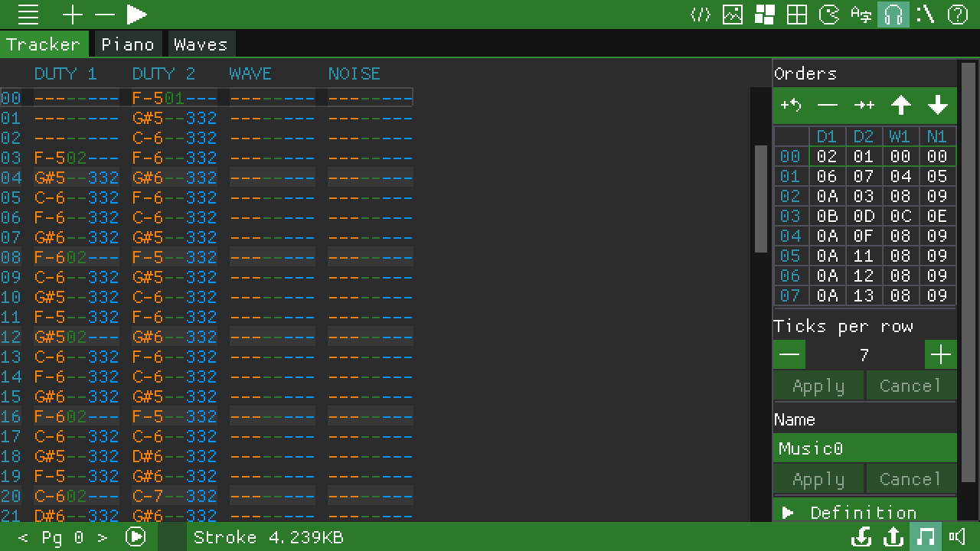Open the font assets icon

tap(861, 15)
